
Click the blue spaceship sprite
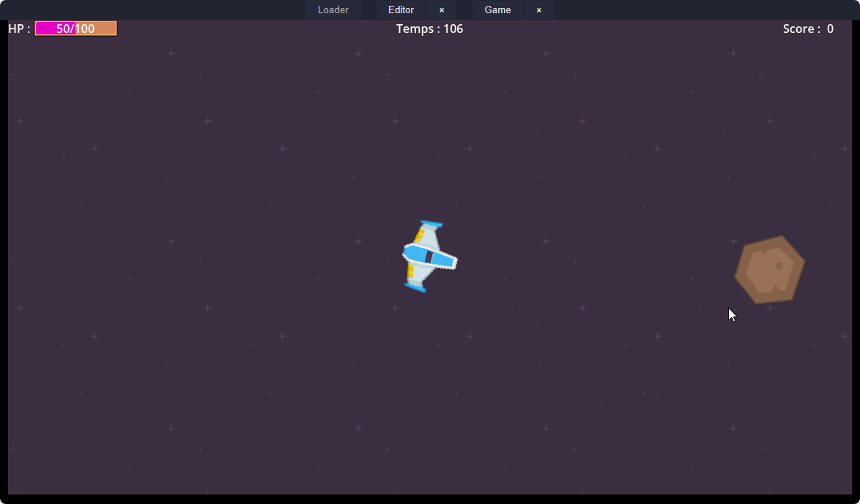click(429, 256)
